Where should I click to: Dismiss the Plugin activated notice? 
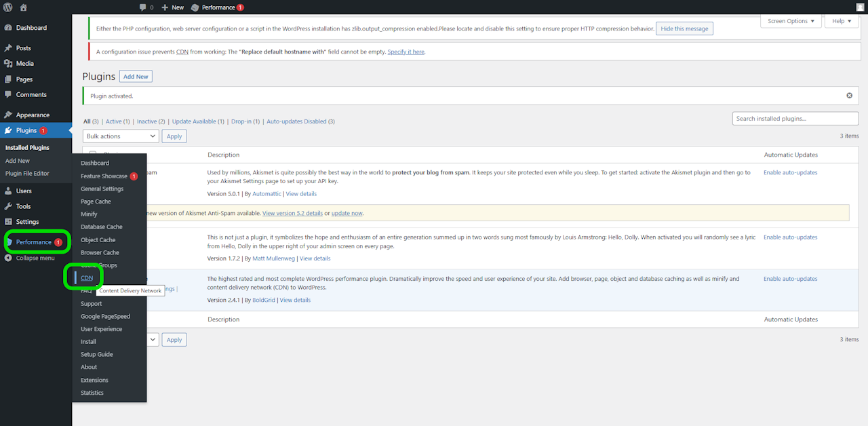point(849,96)
